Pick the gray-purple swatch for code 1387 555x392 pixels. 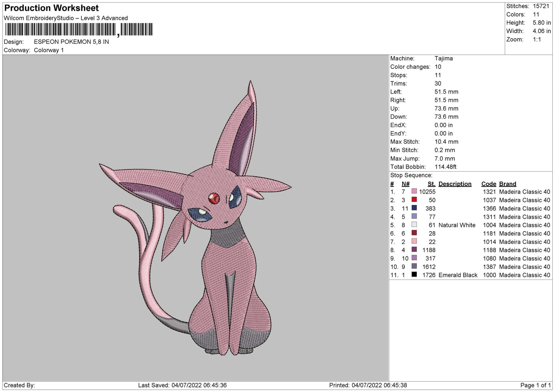click(414, 266)
